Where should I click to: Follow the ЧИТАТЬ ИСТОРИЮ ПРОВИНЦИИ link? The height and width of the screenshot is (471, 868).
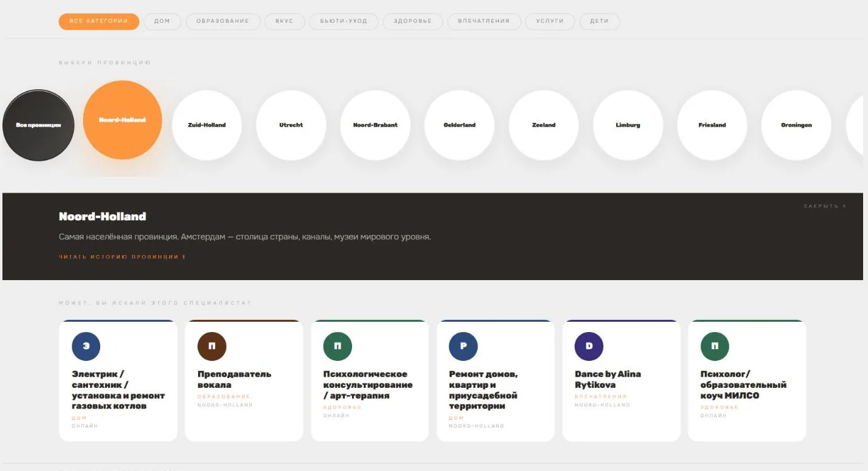[122, 257]
